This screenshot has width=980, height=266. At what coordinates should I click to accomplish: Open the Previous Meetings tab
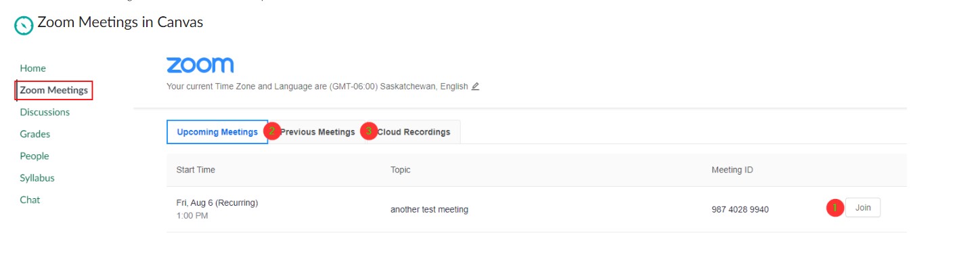pos(317,132)
